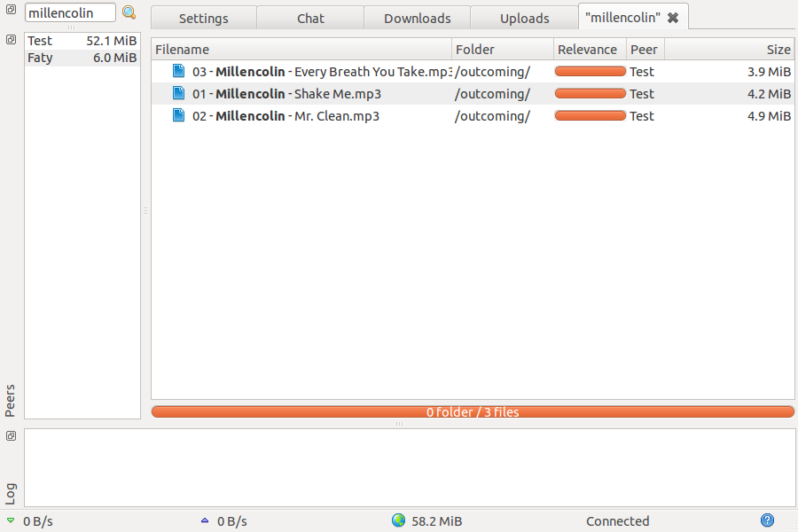Collapse the Log panel toggle
The height and width of the screenshot is (532, 798).
[x=11, y=435]
